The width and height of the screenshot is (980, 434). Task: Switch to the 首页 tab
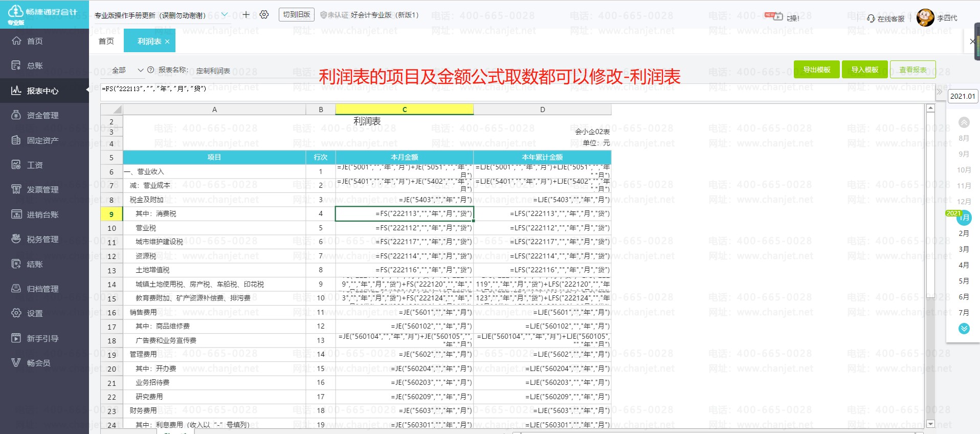pos(106,41)
